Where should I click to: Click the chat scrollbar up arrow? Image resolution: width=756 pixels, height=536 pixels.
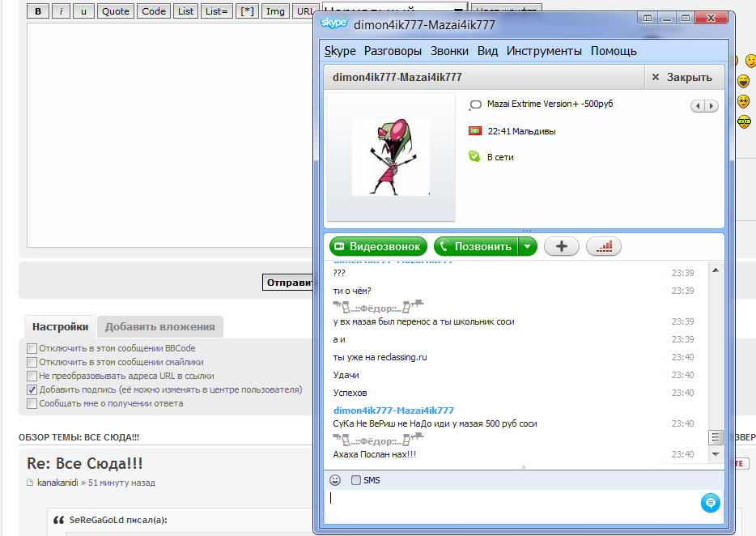coord(716,270)
